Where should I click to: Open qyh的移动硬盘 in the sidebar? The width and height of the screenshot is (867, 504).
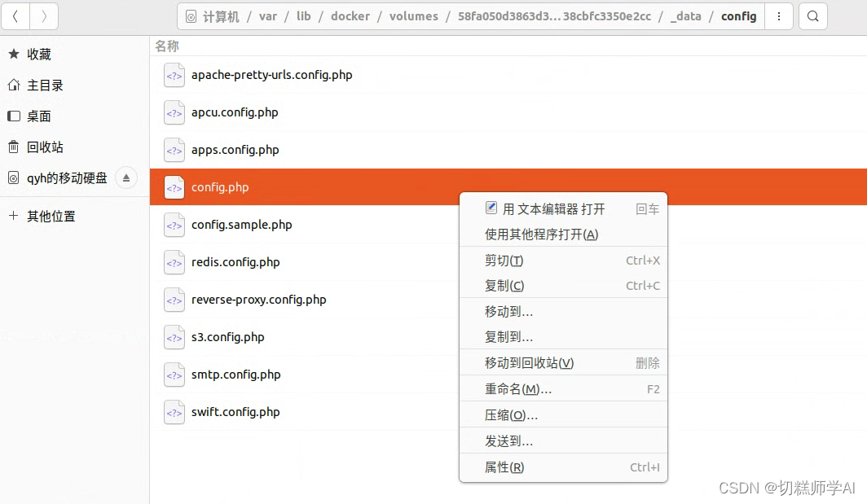67,178
